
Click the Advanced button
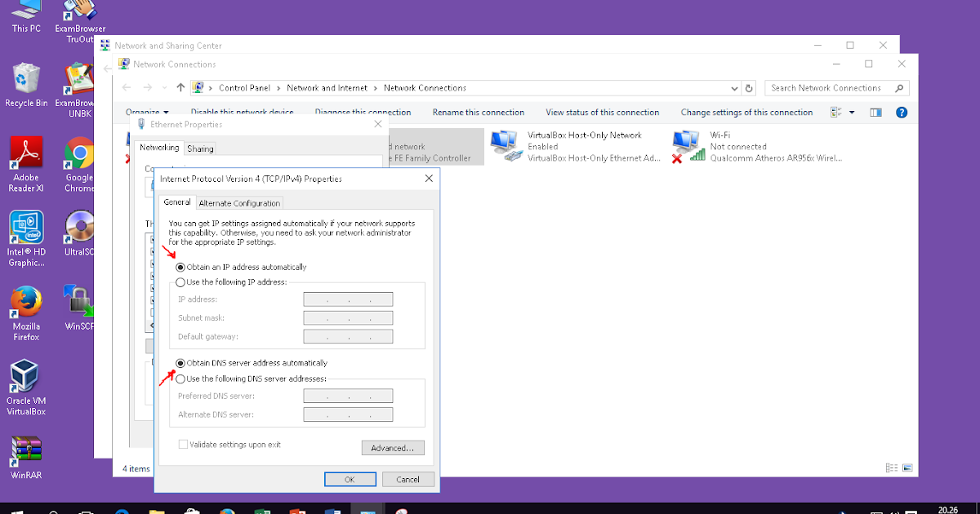click(x=393, y=447)
